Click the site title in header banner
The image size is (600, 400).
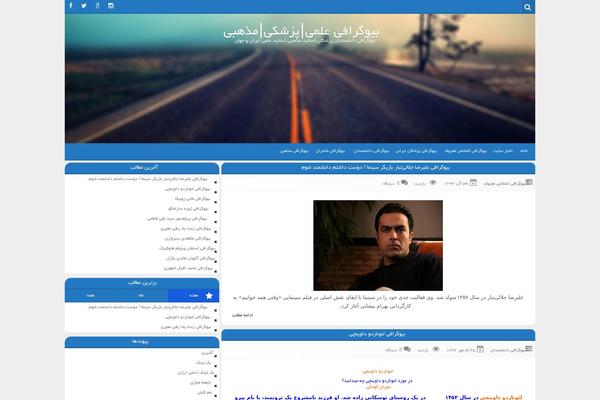click(x=301, y=31)
